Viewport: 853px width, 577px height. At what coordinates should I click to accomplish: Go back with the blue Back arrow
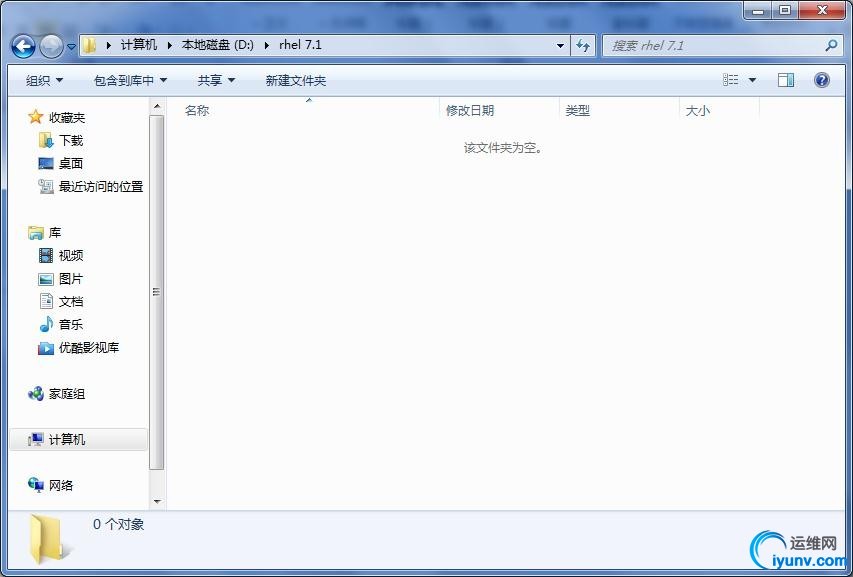click(23, 47)
